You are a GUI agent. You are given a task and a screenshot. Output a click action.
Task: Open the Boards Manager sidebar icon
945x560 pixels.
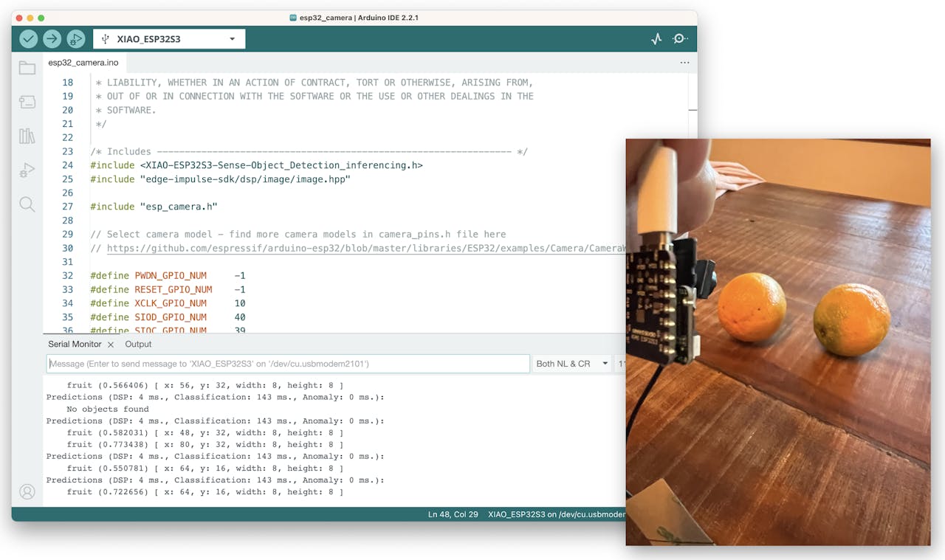pos(27,103)
